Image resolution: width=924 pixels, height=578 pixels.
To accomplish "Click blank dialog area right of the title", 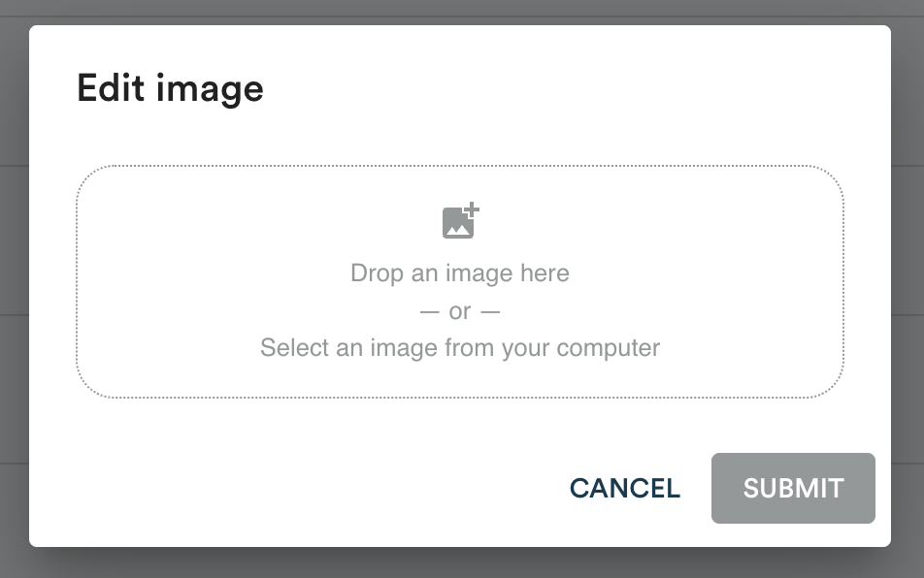I will (x=582, y=89).
